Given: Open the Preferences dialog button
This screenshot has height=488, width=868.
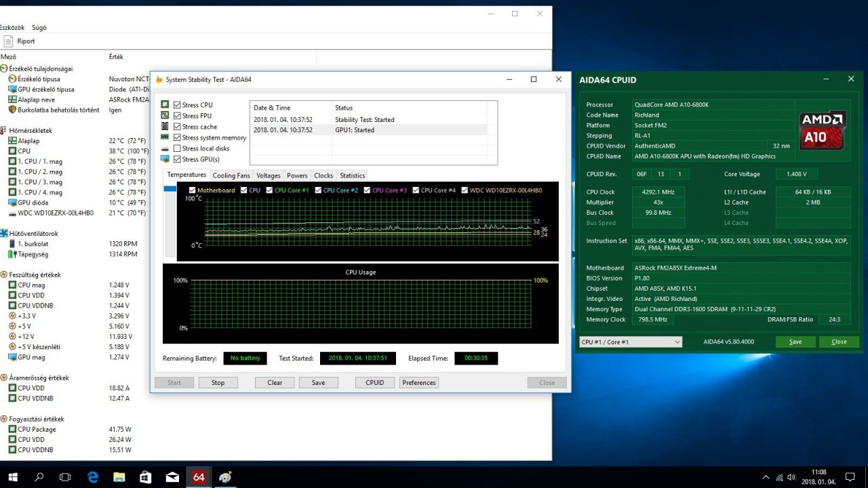Looking at the screenshot, I should (x=418, y=382).
